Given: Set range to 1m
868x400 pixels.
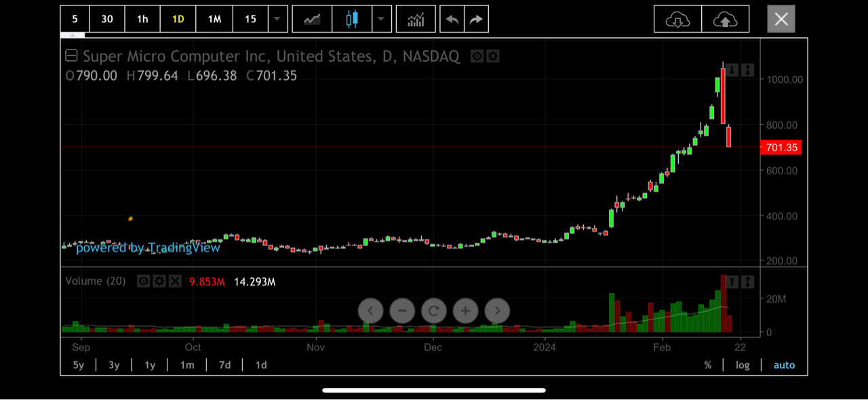Looking at the screenshot, I should click(187, 365).
